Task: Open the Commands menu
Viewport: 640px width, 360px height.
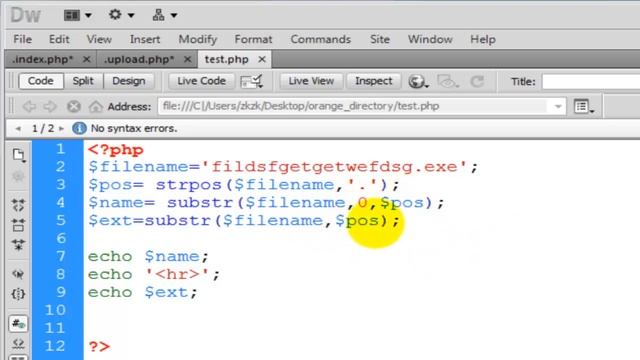Action: pyautogui.click(x=320, y=39)
